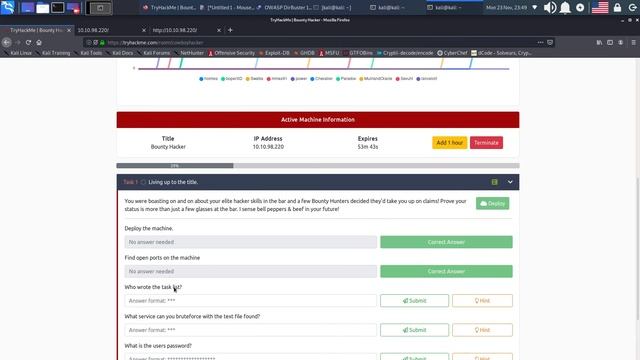Submit answer for who wrote the task list

coord(414,300)
